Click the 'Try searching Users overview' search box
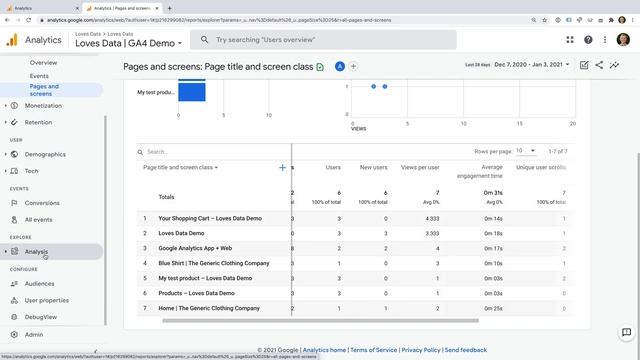Screen dimensions: 640x360 [323, 40]
